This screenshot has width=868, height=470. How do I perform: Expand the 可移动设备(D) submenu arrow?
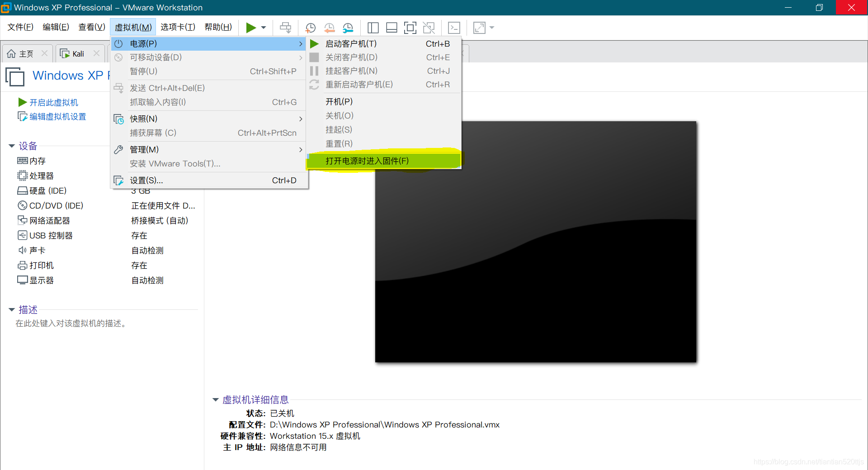pos(301,57)
